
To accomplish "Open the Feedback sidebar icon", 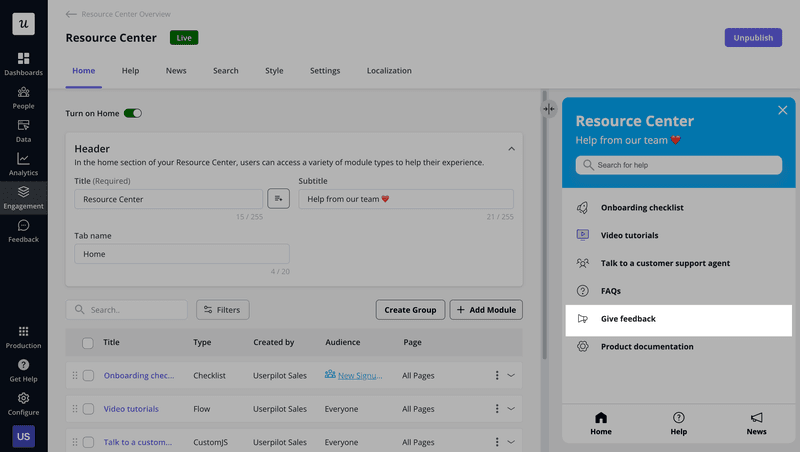I will (x=23, y=231).
